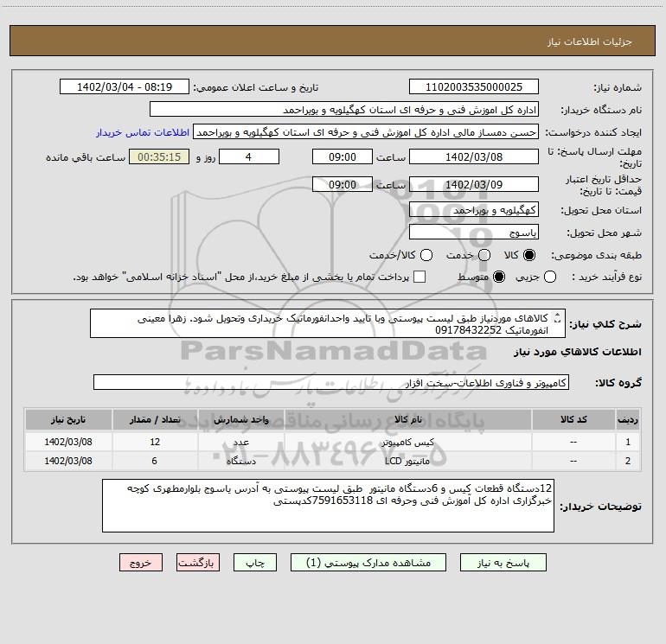The height and width of the screenshot is (644, 666).
Task: Click the price validity date 1402/03/09 field
Action: [x=474, y=184]
